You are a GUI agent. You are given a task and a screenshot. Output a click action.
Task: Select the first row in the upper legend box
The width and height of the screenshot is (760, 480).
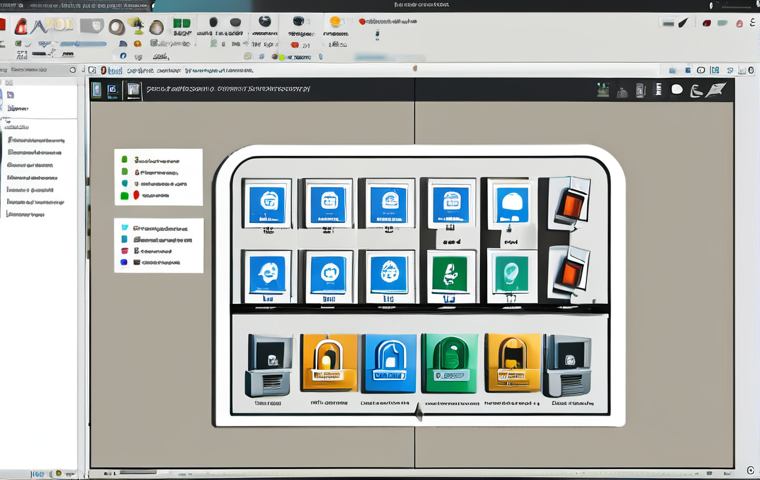pyautogui.click(x=152, y=160)
